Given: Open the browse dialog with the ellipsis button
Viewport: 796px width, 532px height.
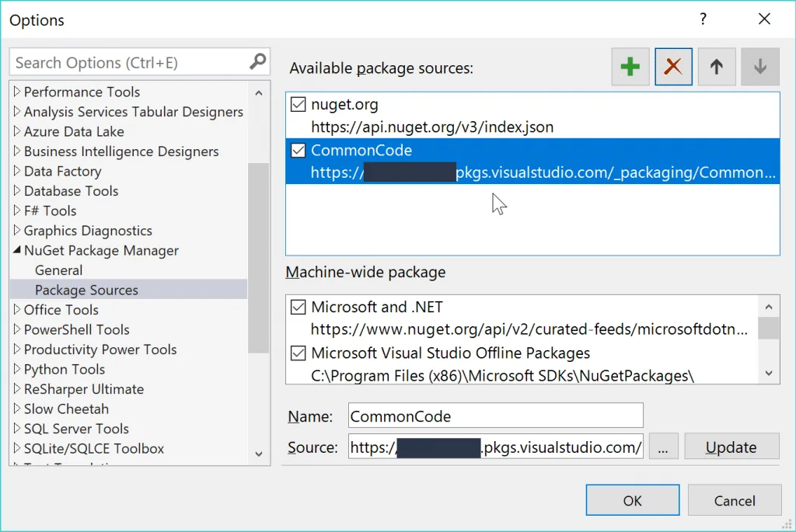Looking at the screenshot, I should tap(663, 446).
